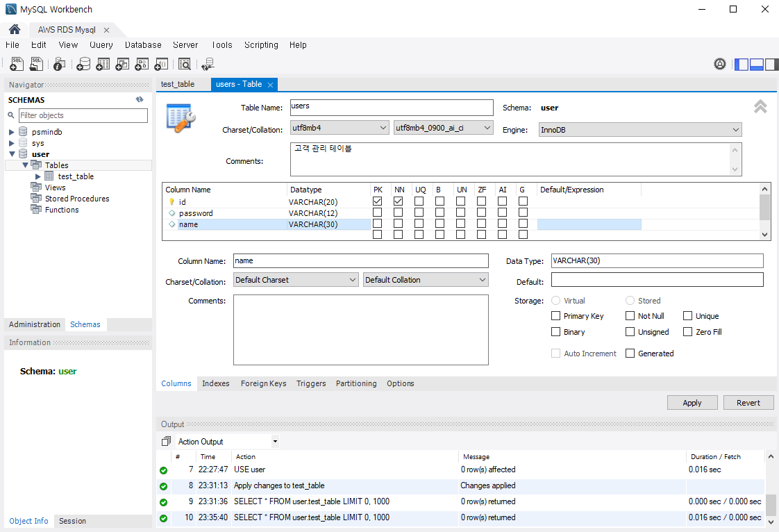This screenshot has width=779, height=532.
Task: Focus the Filter objects search box
Action: (x=83, y=115)
